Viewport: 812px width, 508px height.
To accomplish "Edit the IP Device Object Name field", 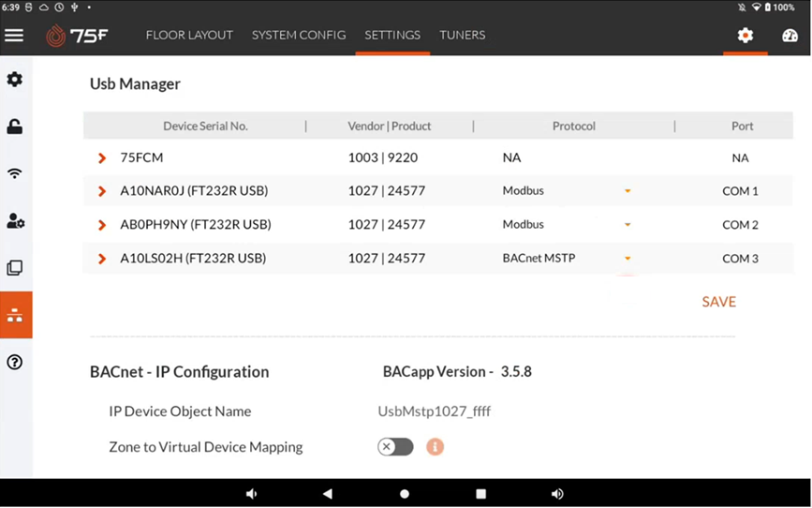I will click(434, 411).
